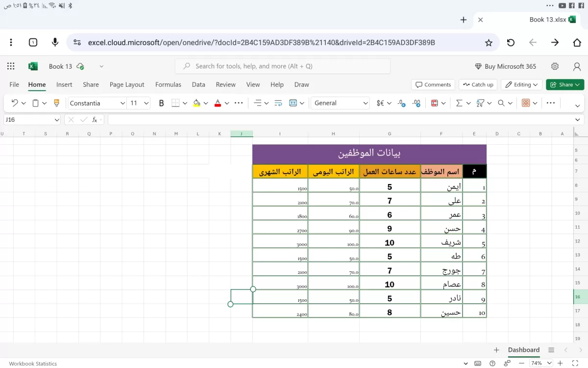The image size is (588, 368).
Task: Open the Editing mode dropdown
Action: [521, 84]
